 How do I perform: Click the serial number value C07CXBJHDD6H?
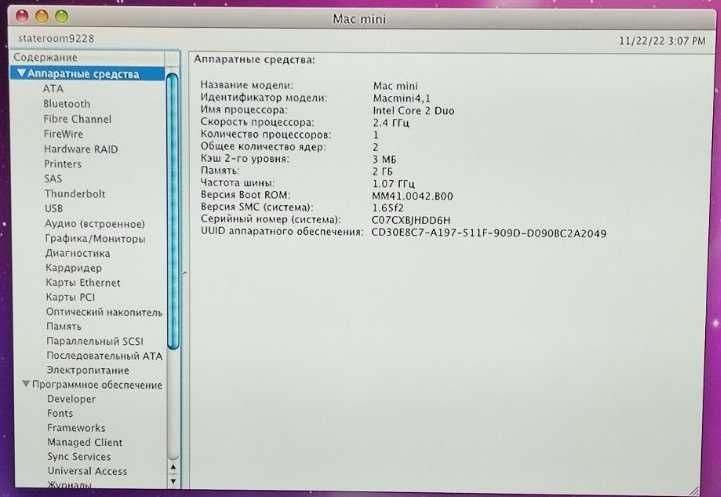click(411, 220)
